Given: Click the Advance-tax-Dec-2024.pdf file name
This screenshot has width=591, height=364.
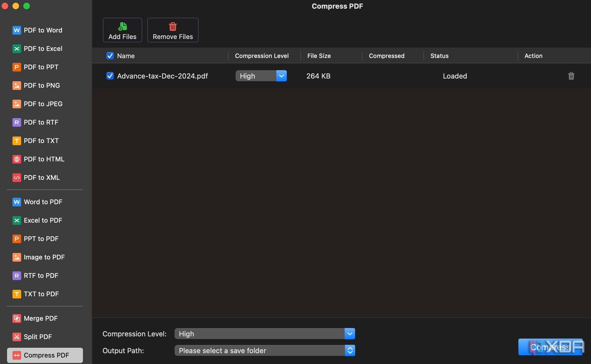Looking at the screenshot, I should coord(162,76).
